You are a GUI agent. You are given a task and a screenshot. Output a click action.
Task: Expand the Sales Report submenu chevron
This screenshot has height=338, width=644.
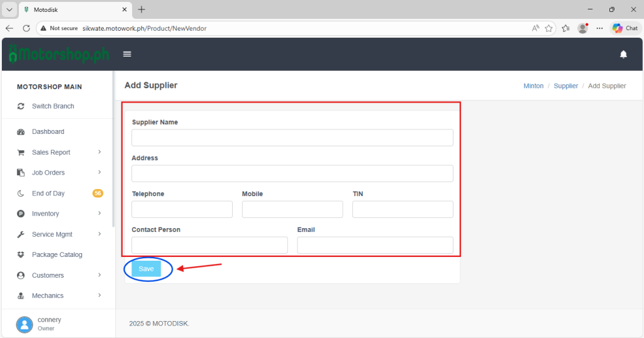[x=100, y=152]
